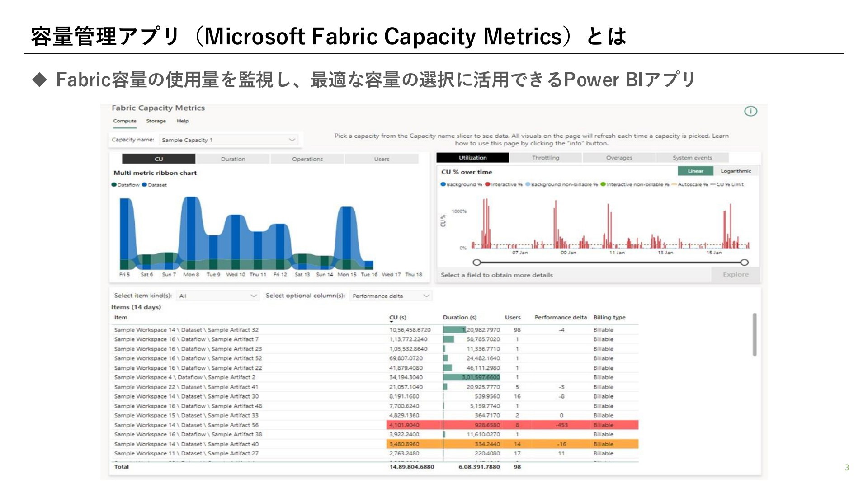
Task: Open the Storage tab
Action: (156, 121)
